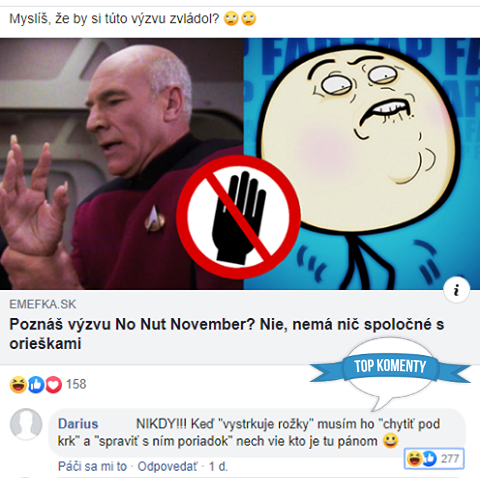Open the Picard photo thumbnail
Viewport: 480px width, 478px height.
click(122, 164)
